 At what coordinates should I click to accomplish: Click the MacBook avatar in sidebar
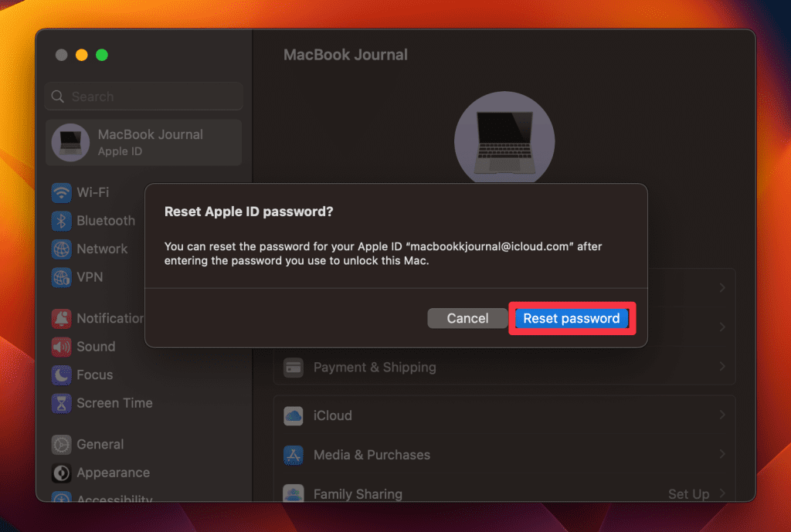point(70,142)
